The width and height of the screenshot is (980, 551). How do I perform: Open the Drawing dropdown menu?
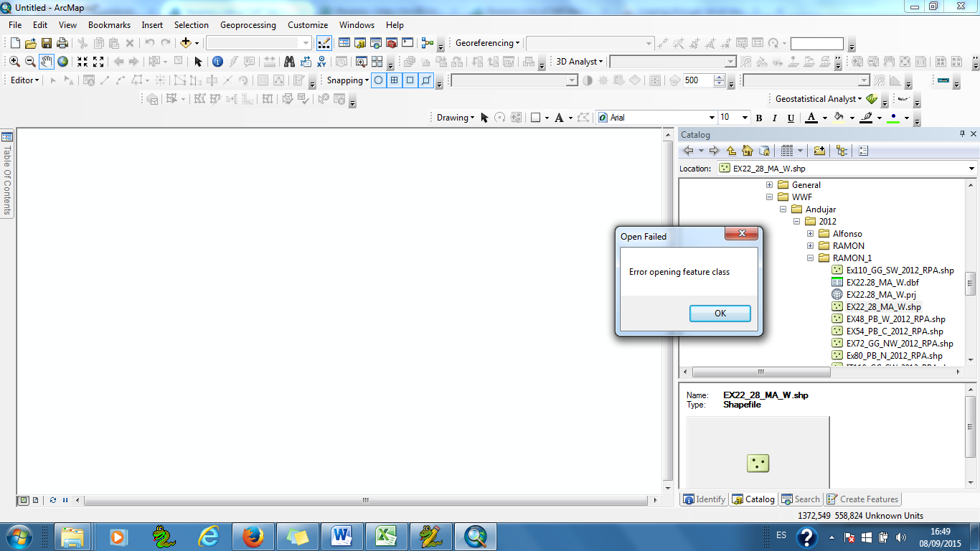pyautogui.click(x=456, y=118)
